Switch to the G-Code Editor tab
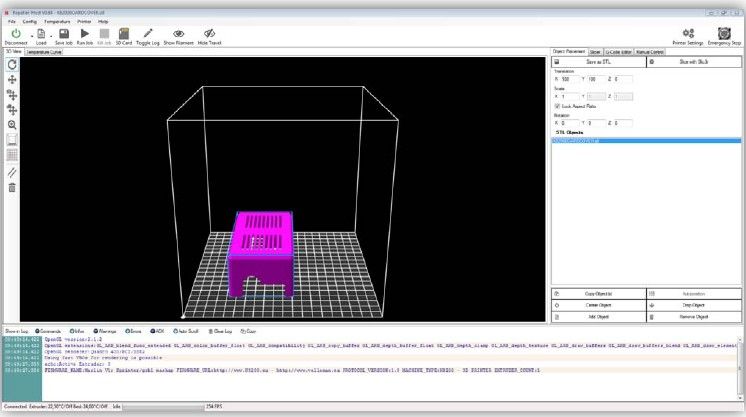The height and width of the screenshot is (417, 746). (x=618, y=52)
